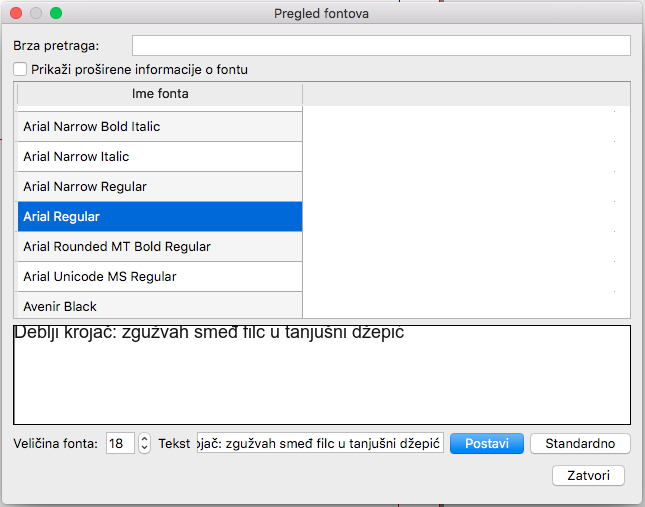Select Arial Narrow Italic in the list
This screenshot has width=645, height=507.
click(x=160, y=157)
